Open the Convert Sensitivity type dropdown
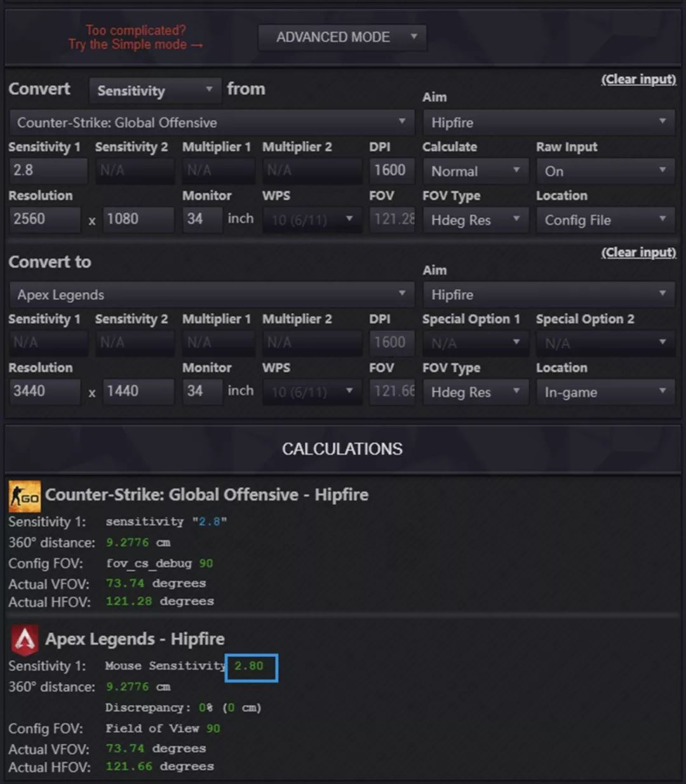Screen dimensions: 686x784 [x=155, y=91]
